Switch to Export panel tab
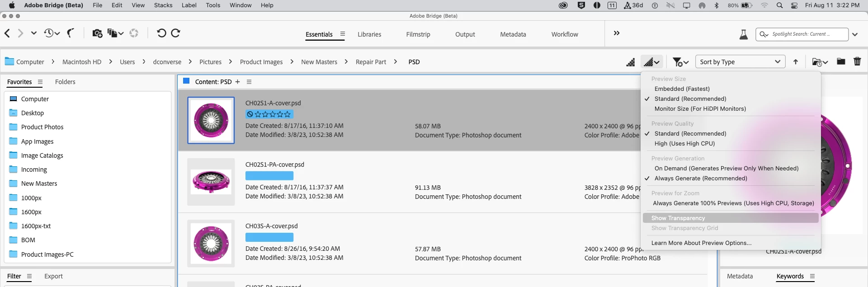 (53, 276)
